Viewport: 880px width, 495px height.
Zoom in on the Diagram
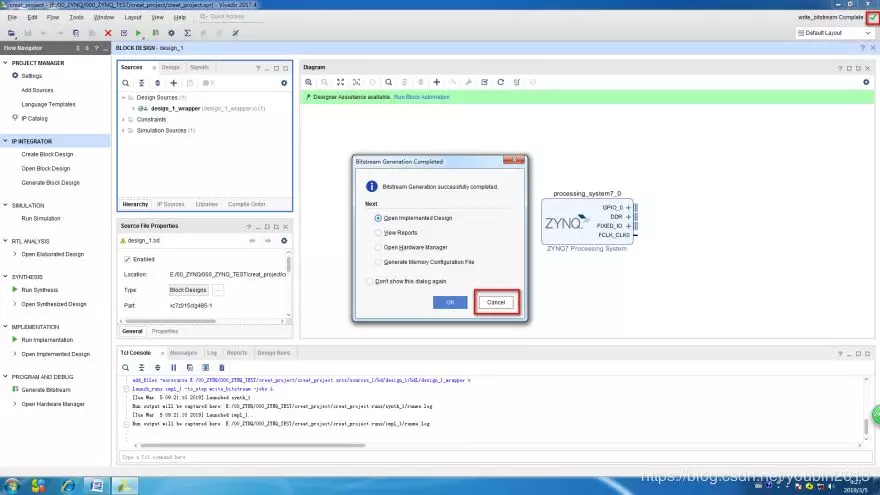[309, 82]
